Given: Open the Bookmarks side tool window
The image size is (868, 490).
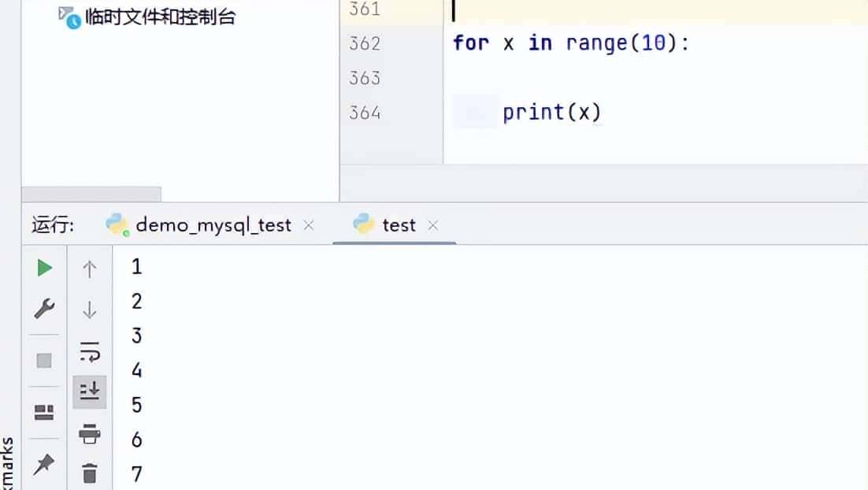Looking at the screenshot, I should (7, 465).
